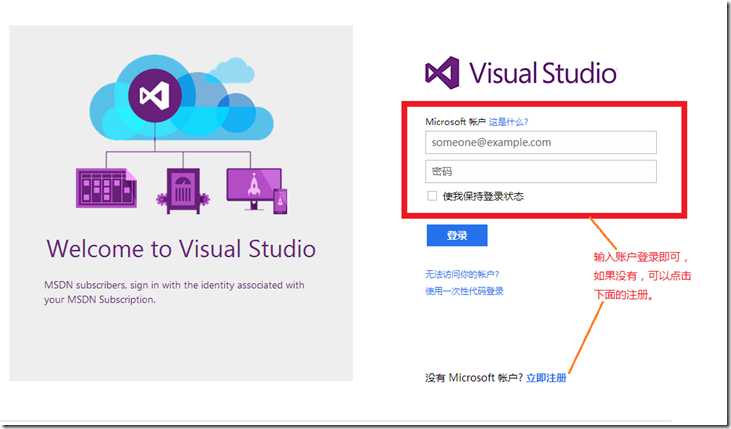Toggle the 使我保持登录状态 checkbox
This screenshot has width=731, height=429.
[x=432, y=196]
